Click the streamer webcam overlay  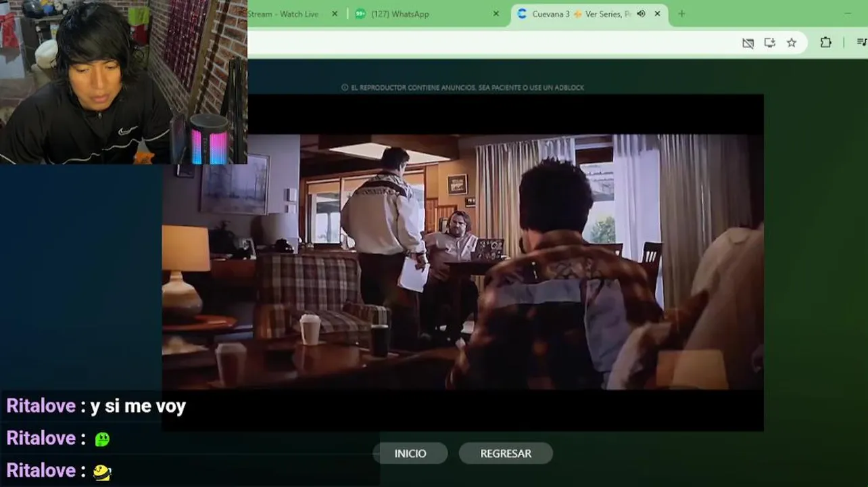tap(124, 82)
